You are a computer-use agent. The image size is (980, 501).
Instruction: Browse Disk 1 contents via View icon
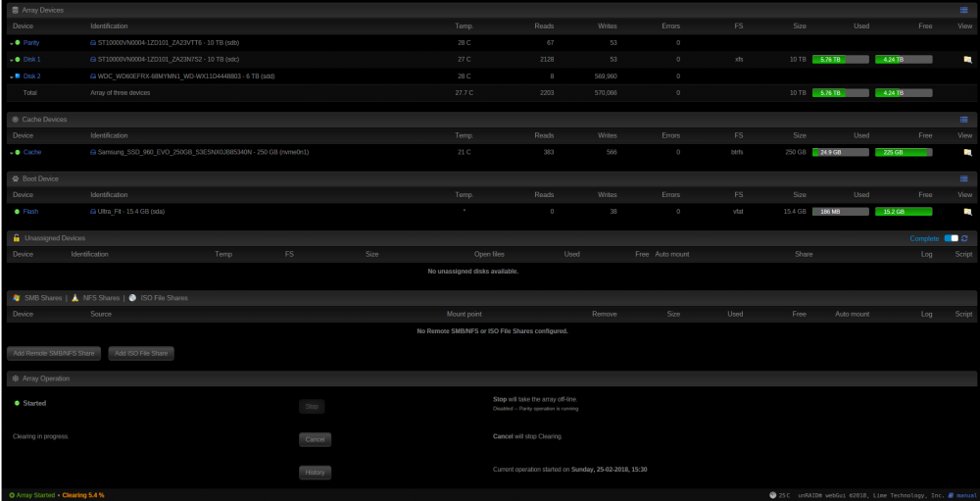pyautogui.click(x=967, y=60)
